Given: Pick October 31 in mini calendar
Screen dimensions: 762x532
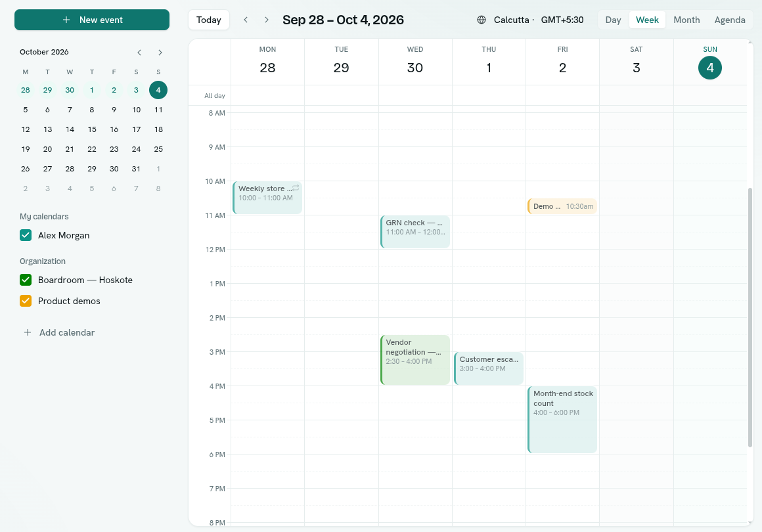Looking at the screenshot, I should pyautogui.click(x=136, y=169).
